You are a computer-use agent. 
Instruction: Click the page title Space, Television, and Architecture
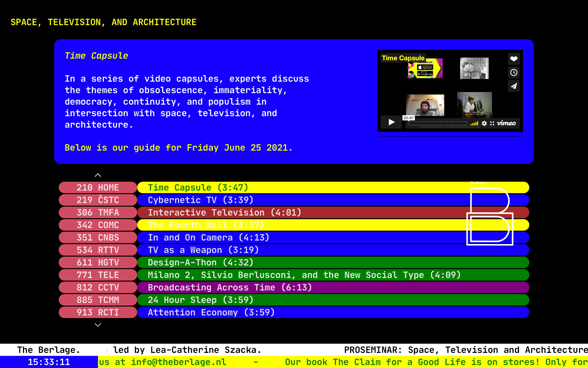[x=104, y=22]
